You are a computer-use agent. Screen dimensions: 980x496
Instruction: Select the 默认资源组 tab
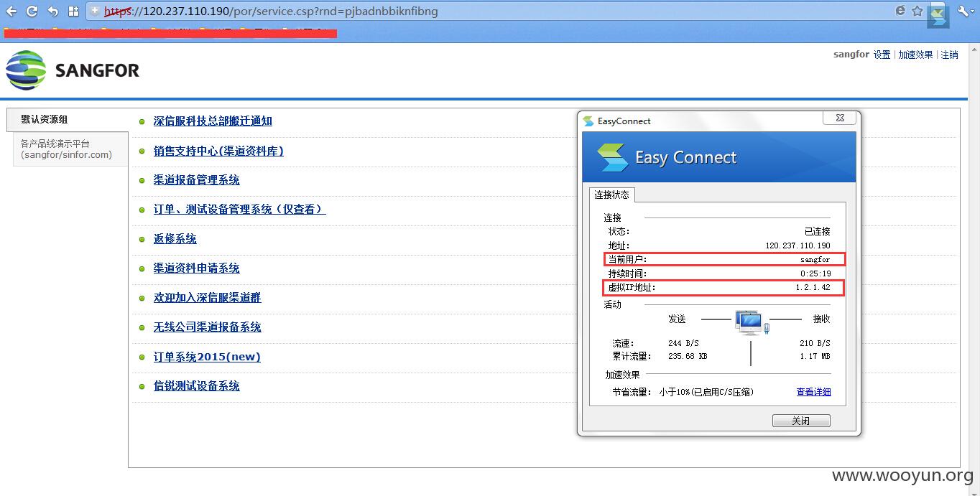pos(68,119)
